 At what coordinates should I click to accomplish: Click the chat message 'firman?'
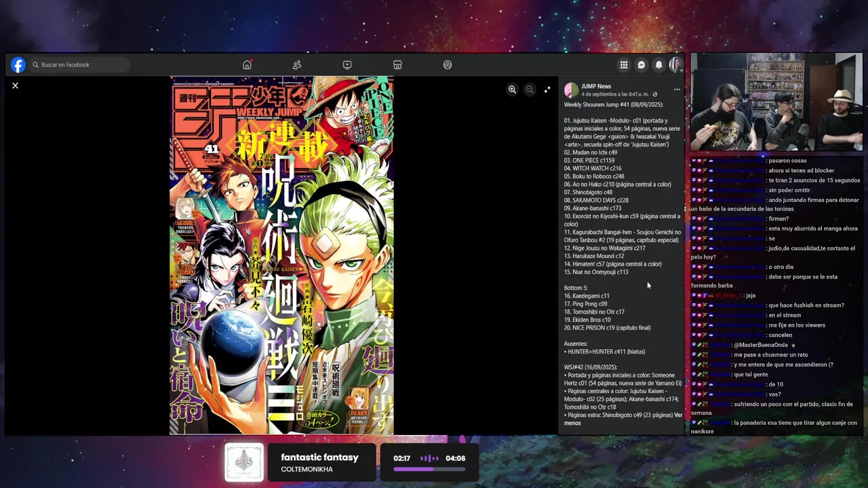778,219
